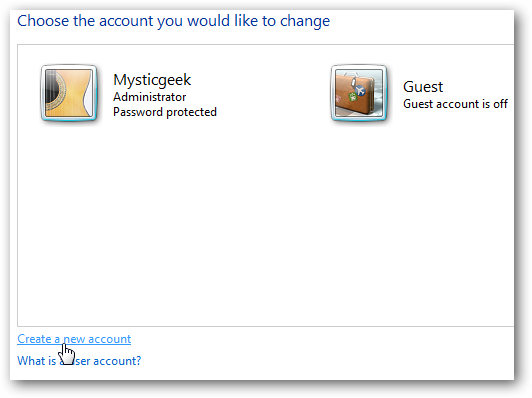Screen dimensions: 532x398
Task: Open the Create a new account link
Action: [74, 339]
